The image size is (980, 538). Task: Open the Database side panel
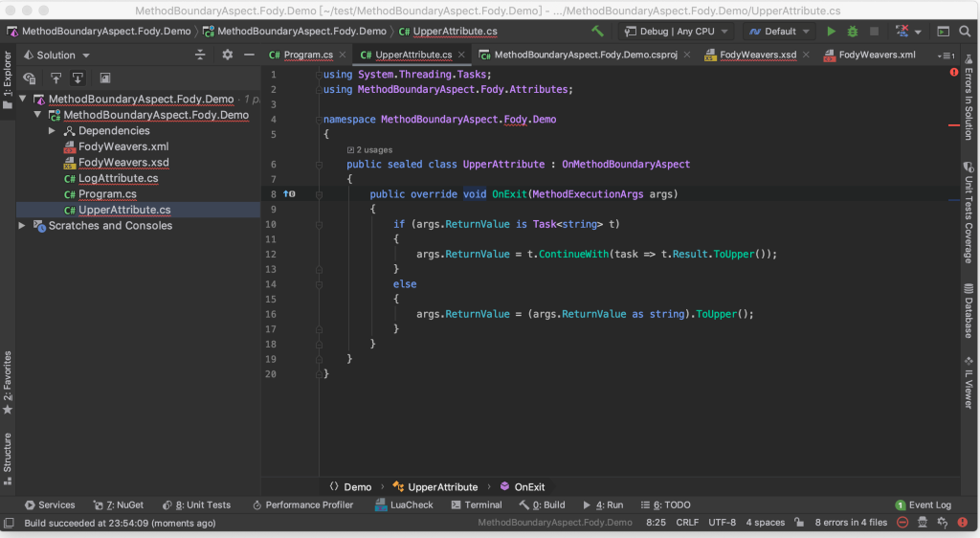pos(969,311)
